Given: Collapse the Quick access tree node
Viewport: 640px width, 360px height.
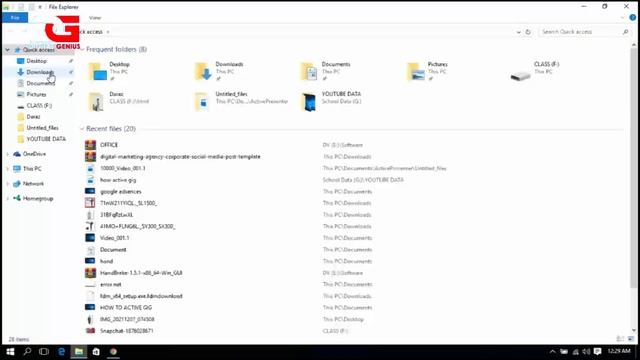Looking at the screenshot, I should (7, 50).
